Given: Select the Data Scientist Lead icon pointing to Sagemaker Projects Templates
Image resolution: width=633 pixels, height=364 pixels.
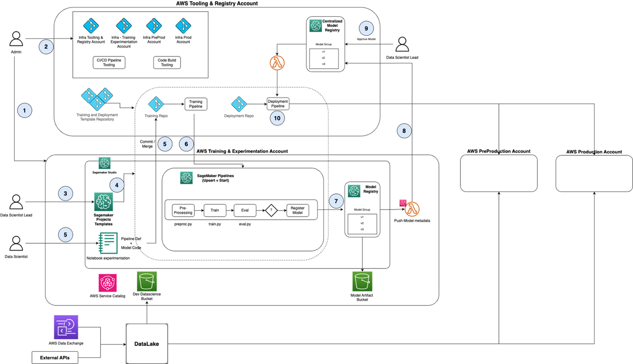Looking at the screenshot, I should [x=16, y=202].
